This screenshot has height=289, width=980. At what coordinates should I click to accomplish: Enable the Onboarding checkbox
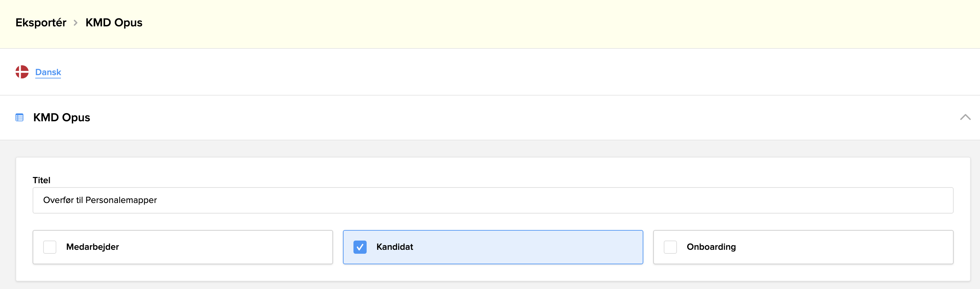(x=670, y=247)
